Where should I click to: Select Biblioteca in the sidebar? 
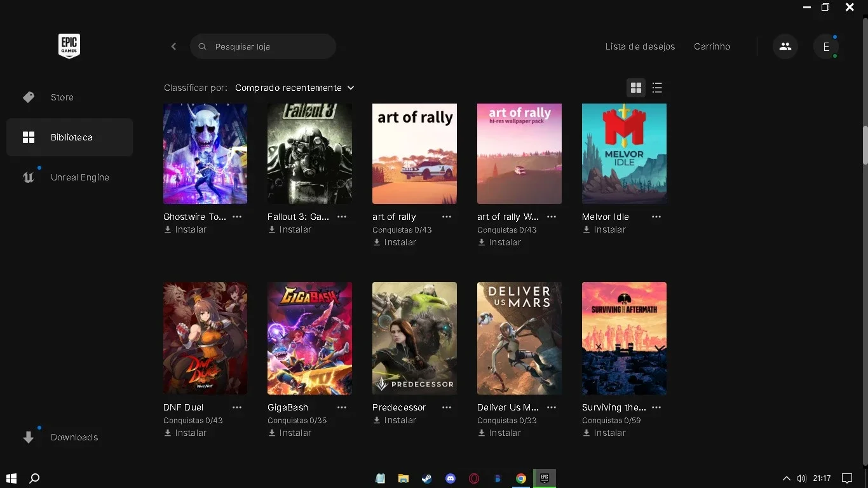point(69,137)
